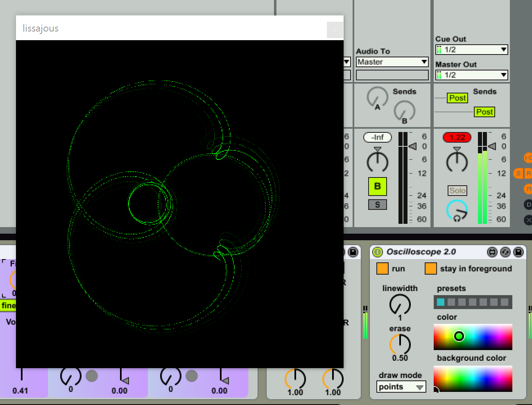
Task: Click the headphone cue volume knob
Action: tap(457, 210)
